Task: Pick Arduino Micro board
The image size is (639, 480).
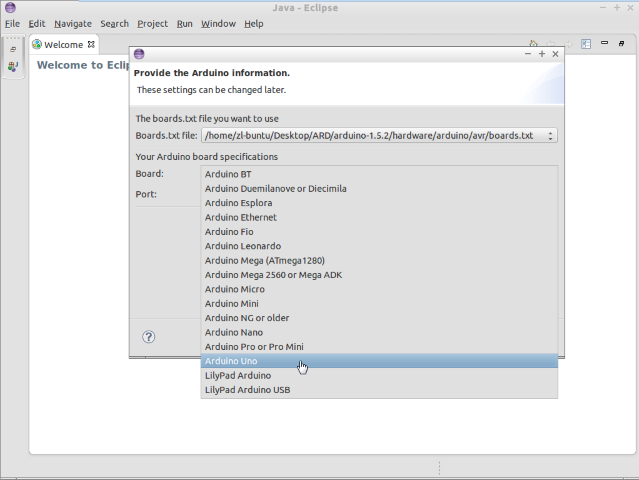Action: 379,289
